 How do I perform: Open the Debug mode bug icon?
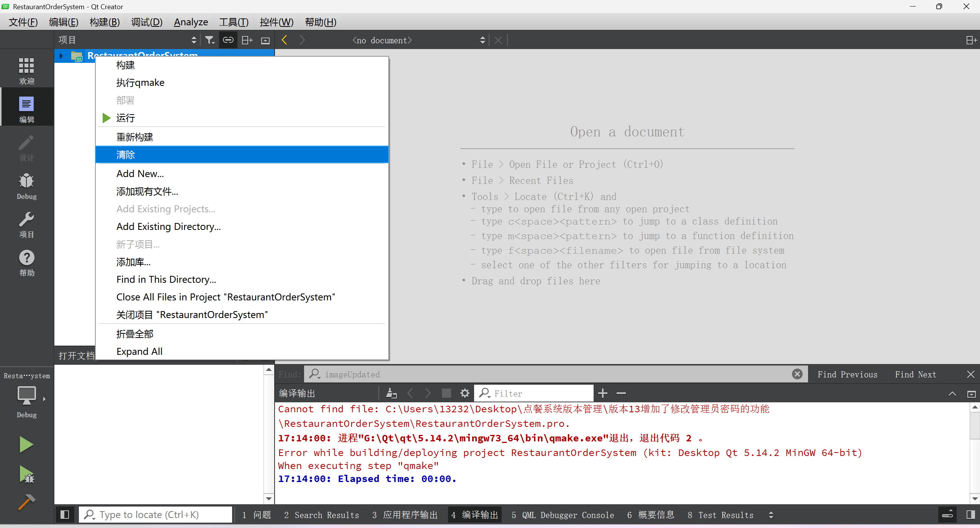[26, 186]
